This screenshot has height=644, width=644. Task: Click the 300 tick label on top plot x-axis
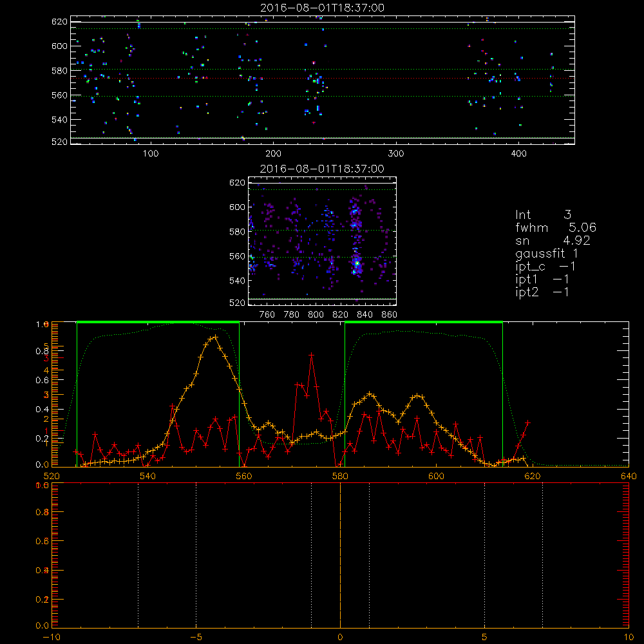tap(396, 154)
